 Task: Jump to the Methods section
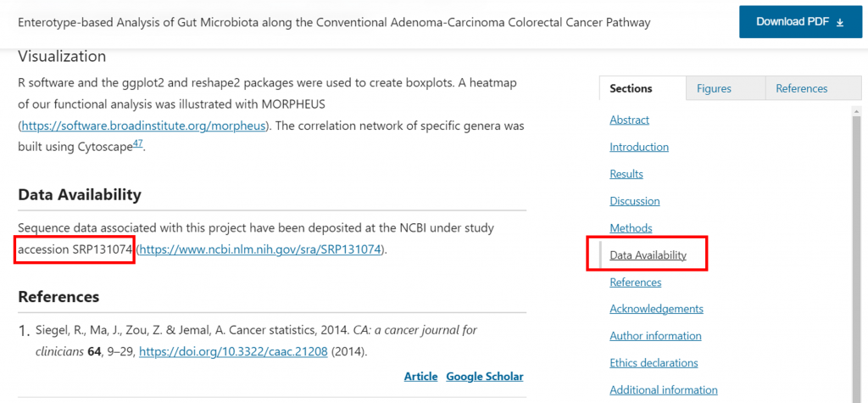tap(631, 228)
